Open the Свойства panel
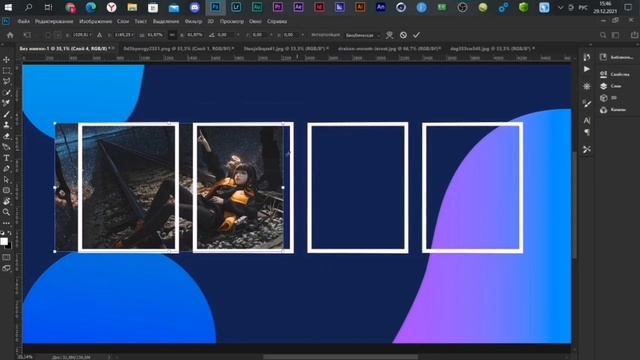The image size is (640, 360). [x=615, y=74]
